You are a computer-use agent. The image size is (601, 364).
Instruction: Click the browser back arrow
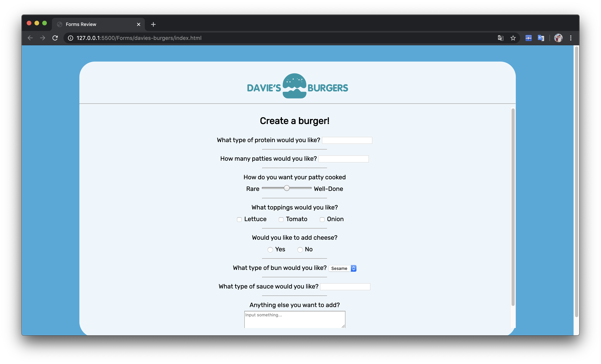click(30, 38)
